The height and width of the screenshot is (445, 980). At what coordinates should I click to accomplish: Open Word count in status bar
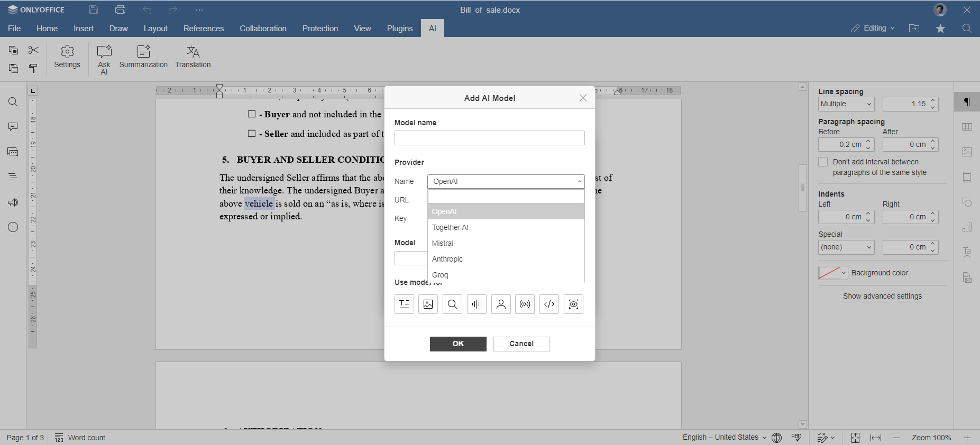pos(80,438)
